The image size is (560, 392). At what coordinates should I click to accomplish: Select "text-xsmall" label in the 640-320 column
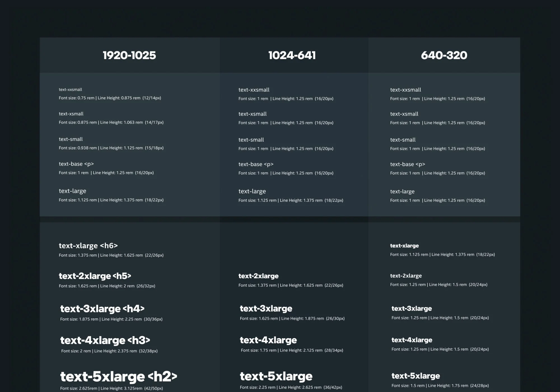point(404,114)
